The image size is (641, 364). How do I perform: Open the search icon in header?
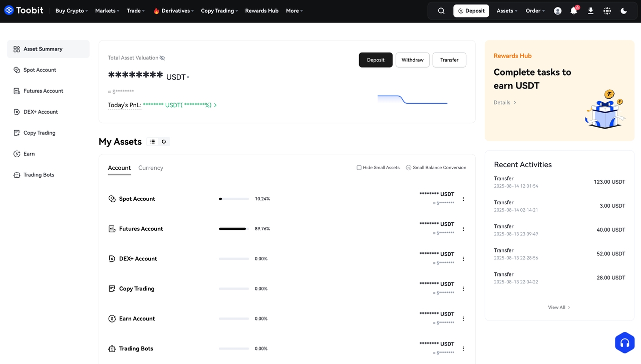(x=441, y=11)
